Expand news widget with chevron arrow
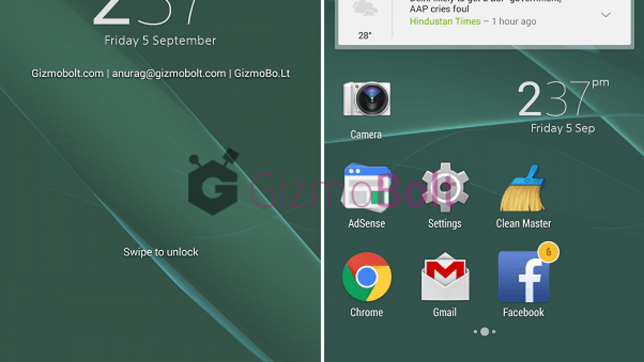Image resolution: width=644 pixels, height=362 pixels. pos(606,15)
